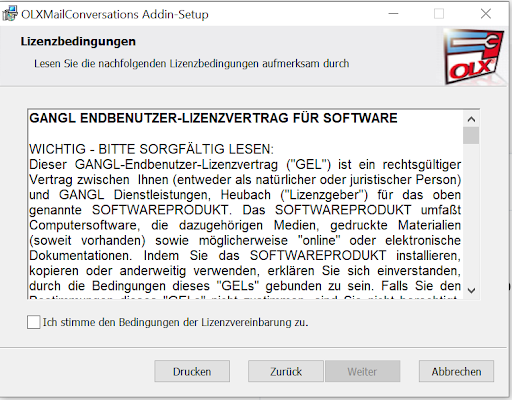The image size is (512, 400).
Task: Click the 'GANGL ENDBENUTZER-LIZENZVERTRAG' heading in the license text
Action: [213, 118]
